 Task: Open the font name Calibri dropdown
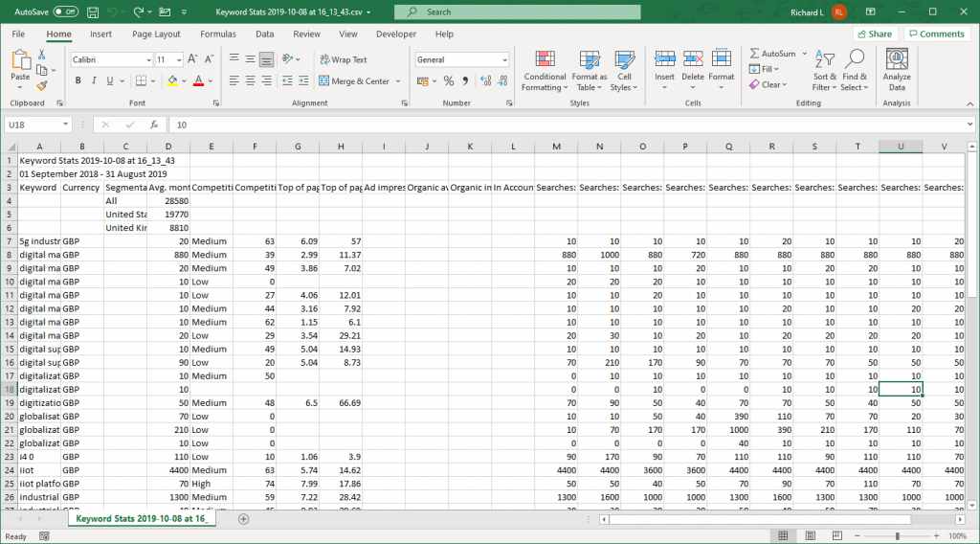(x=148, y=59)
